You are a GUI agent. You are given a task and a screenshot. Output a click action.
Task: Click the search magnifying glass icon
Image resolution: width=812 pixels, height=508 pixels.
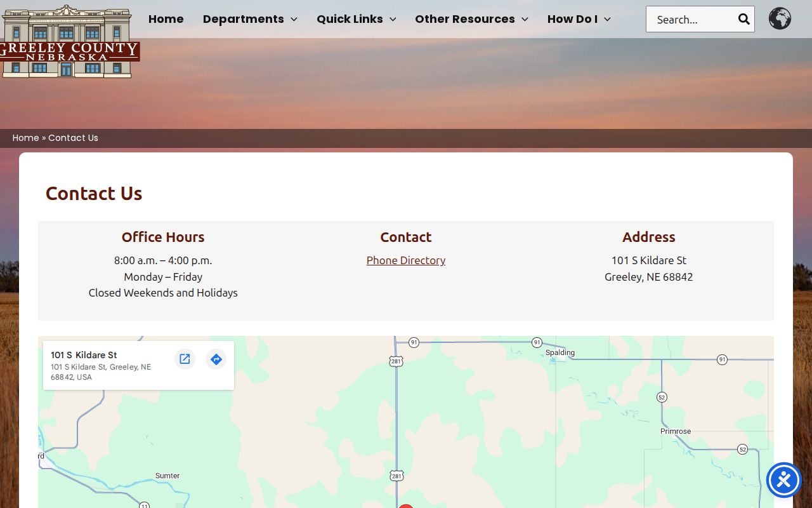(x=744, y=19)
